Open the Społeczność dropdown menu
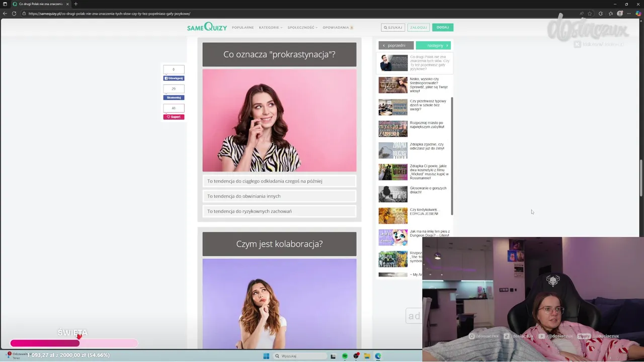This screenshot has width=644, height=362. (302, 28)
